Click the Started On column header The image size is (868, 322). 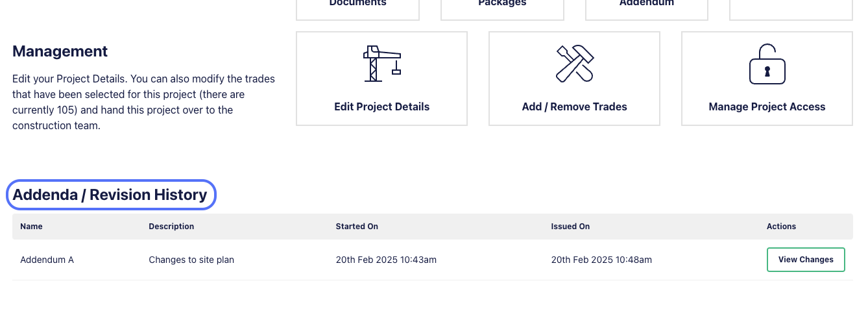click(x=357, y=227)
